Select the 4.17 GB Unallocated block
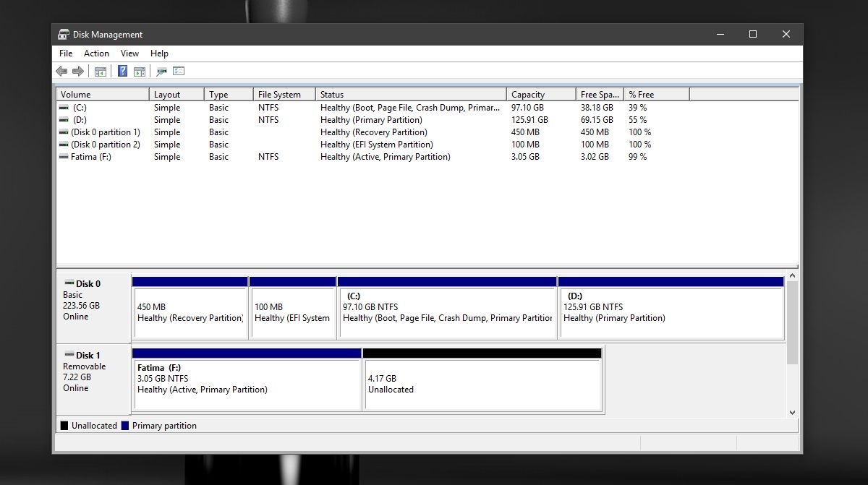This screenshot has width=868, height=485. 482,384
